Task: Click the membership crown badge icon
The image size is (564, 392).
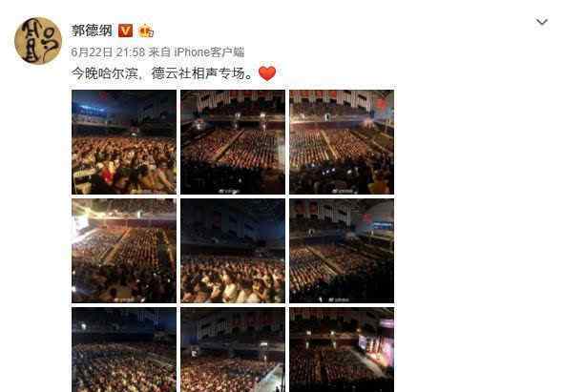Action: click(146, 31)
